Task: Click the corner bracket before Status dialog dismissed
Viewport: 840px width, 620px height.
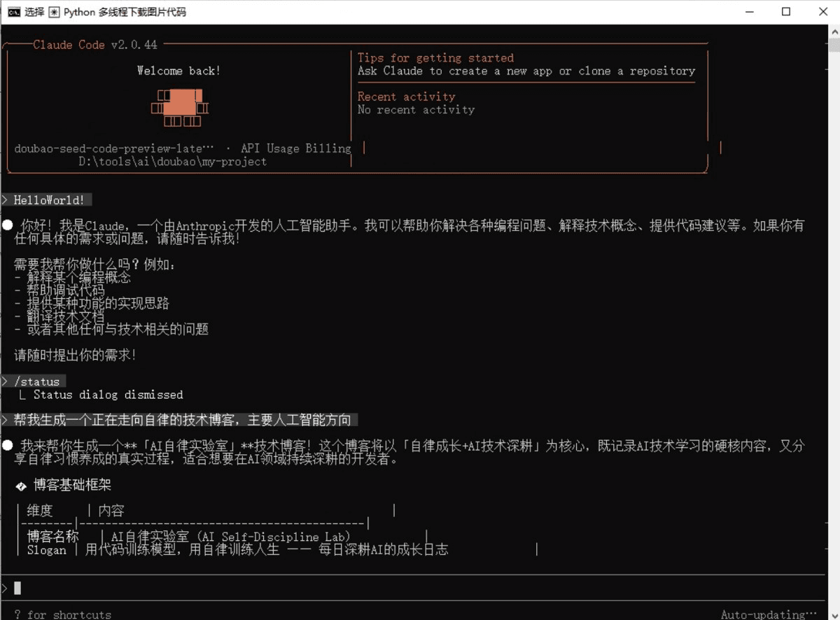Action: point(23,395)
